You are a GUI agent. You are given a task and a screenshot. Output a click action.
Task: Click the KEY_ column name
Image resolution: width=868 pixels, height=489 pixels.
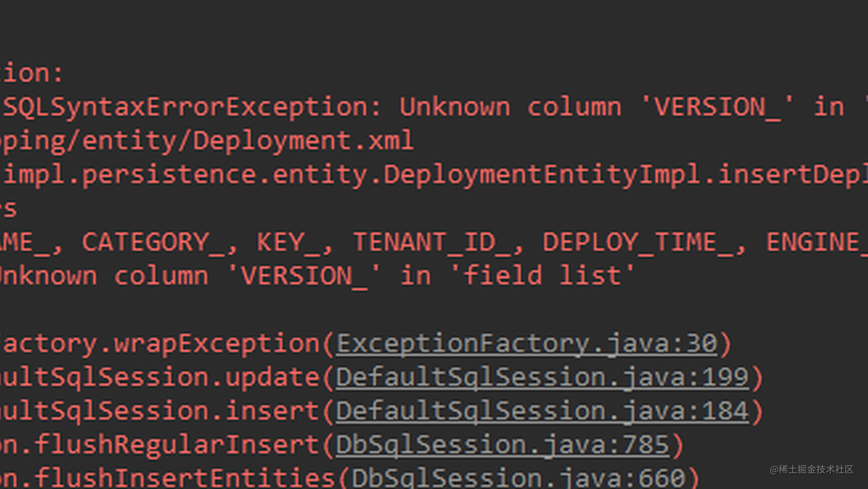[x=288, y=243]
